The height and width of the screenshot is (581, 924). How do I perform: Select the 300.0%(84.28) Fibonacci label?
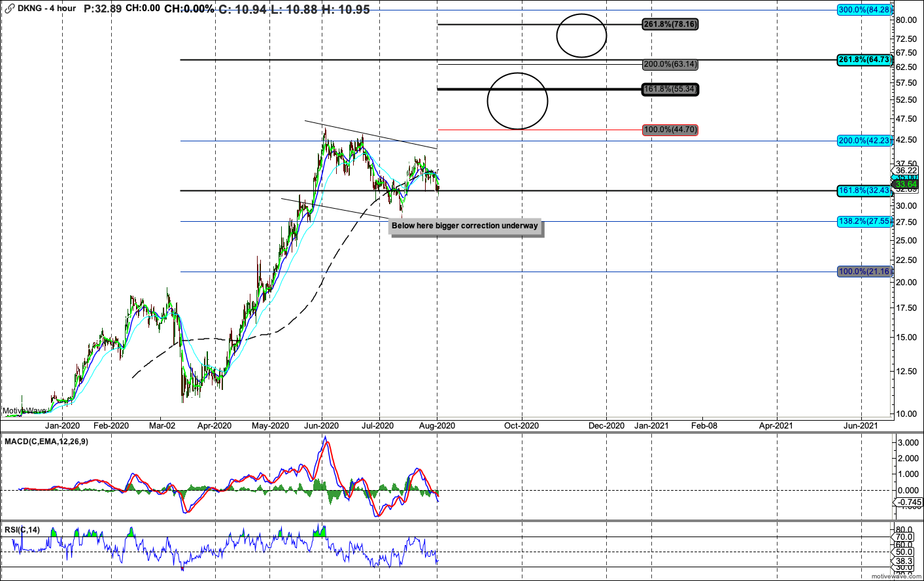(864, 10)
